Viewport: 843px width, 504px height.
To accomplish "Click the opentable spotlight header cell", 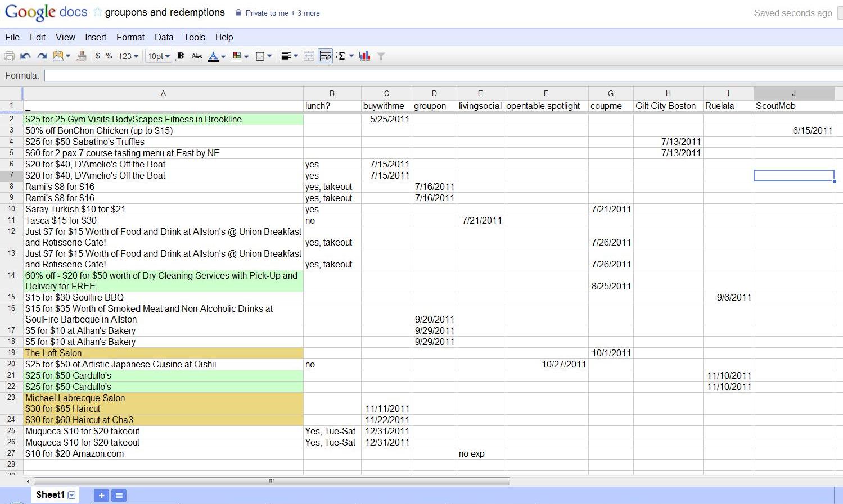I will point(546,106).
